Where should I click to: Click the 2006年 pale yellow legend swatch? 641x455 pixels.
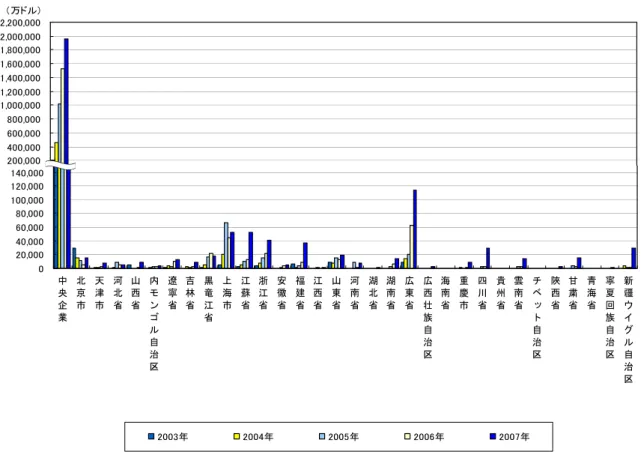(x=408, y=437)
